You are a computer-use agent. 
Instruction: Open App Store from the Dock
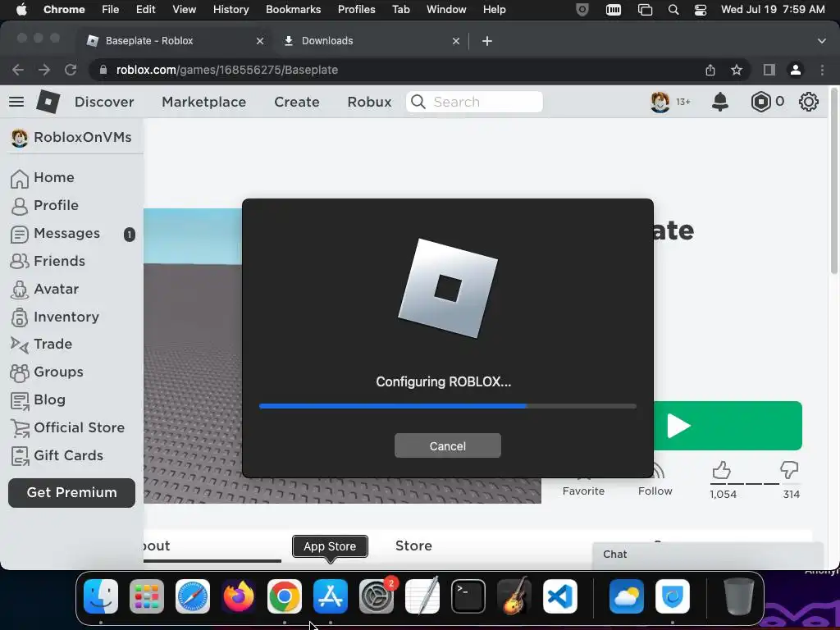click(331, 596)
